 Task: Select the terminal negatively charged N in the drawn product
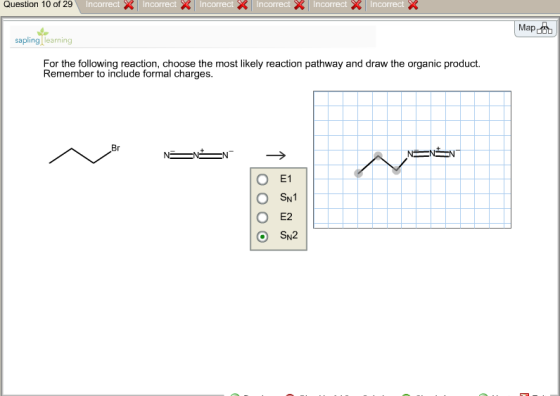[x=452, y=154]
